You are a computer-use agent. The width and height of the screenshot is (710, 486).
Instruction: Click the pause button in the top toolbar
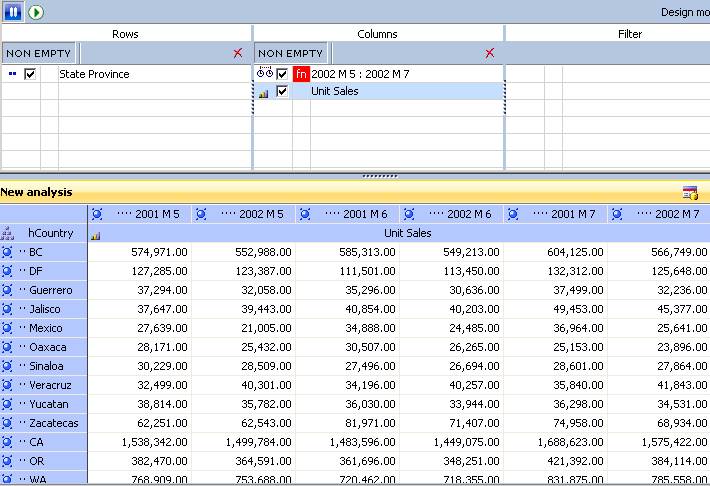pos(16,12)
